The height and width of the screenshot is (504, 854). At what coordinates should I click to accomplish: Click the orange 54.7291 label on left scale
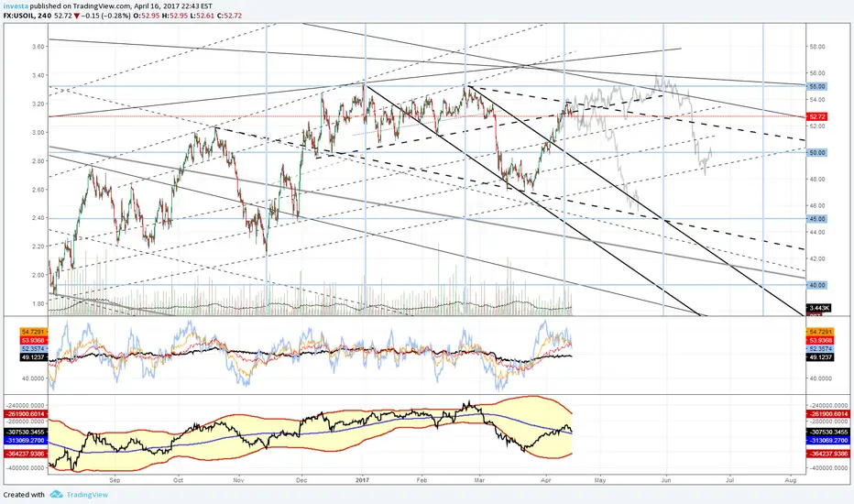point(34,332)
